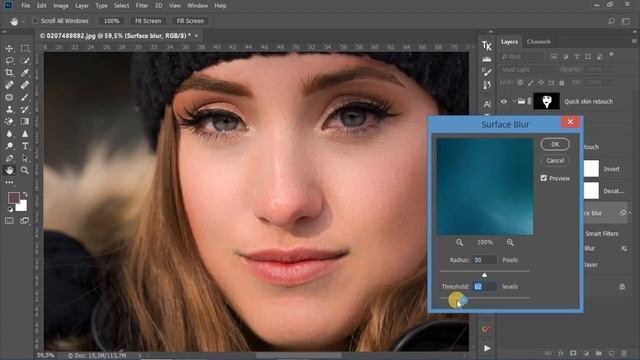Select the Horizontal Type tool
This screenshot has height=360, width=640.
click(25, 146)
